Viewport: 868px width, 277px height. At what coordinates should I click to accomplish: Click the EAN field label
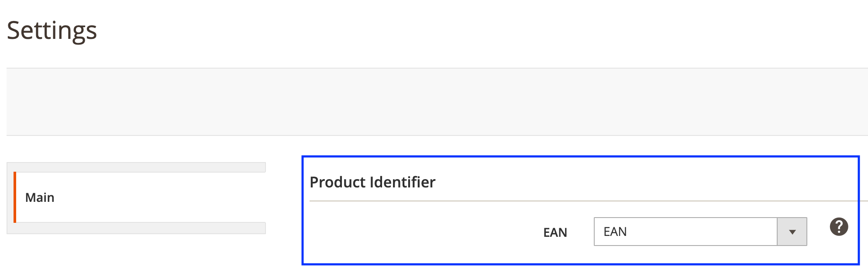pyautogui.click(x=555, y=232)
